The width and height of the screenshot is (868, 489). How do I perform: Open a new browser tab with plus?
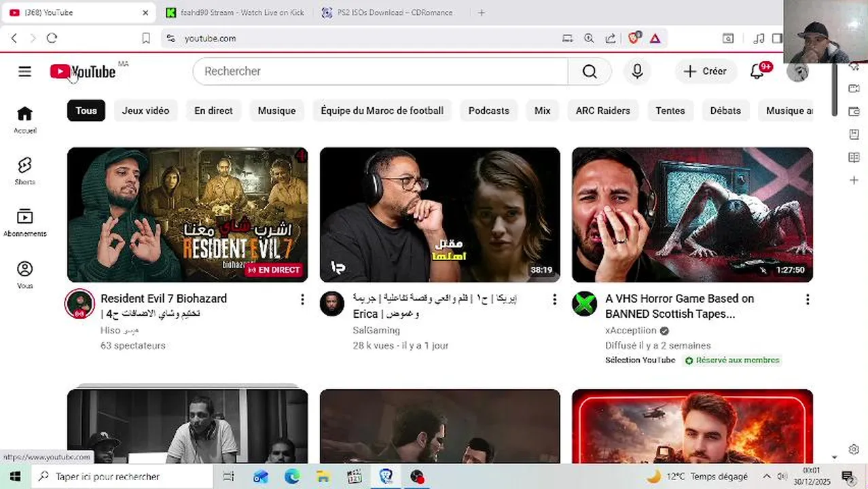[482, 12]
